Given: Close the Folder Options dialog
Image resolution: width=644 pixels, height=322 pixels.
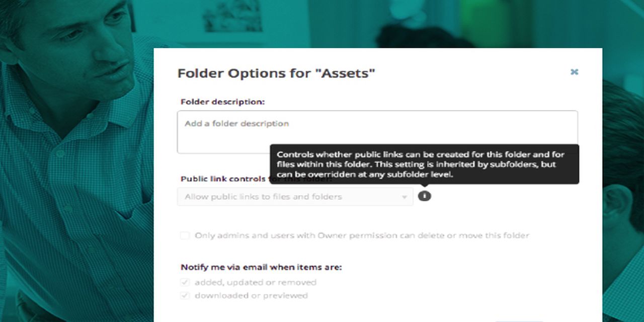Looking at the screenshot, I should (574, 72).
